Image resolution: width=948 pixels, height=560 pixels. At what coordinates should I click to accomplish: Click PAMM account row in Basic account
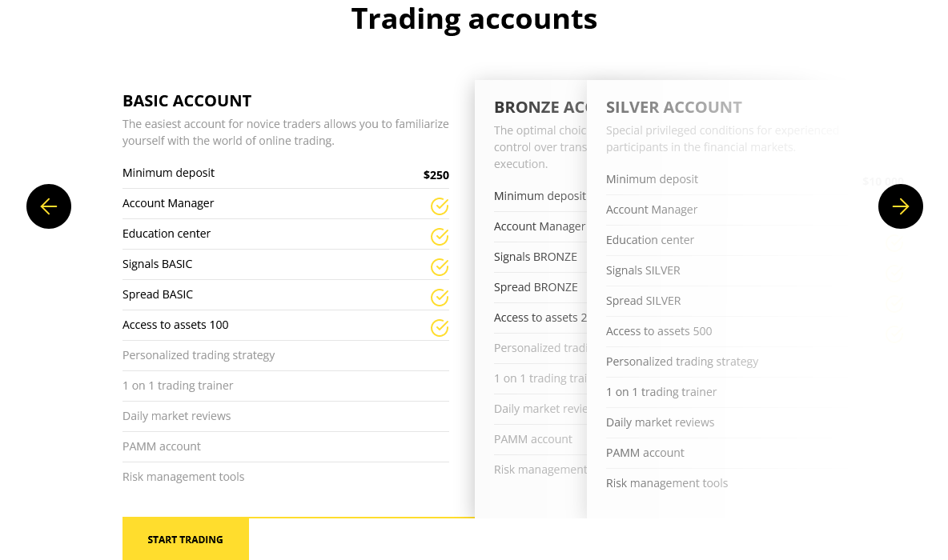point(285,446)
